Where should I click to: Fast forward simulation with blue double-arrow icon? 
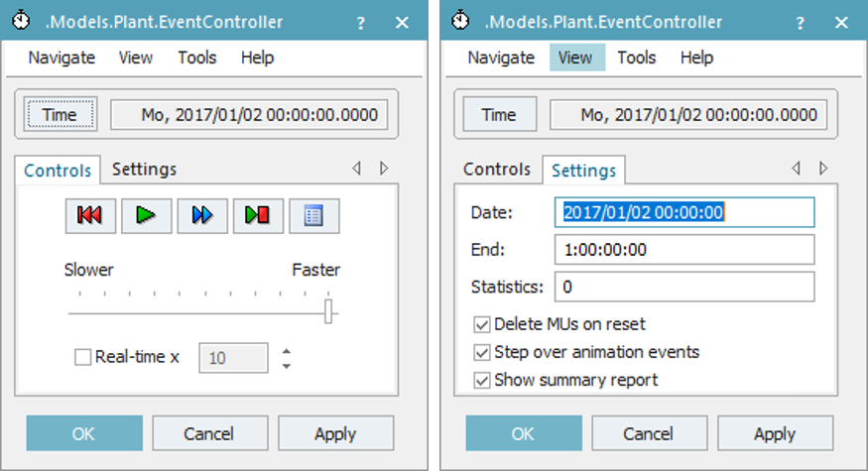tap(202, 215)
